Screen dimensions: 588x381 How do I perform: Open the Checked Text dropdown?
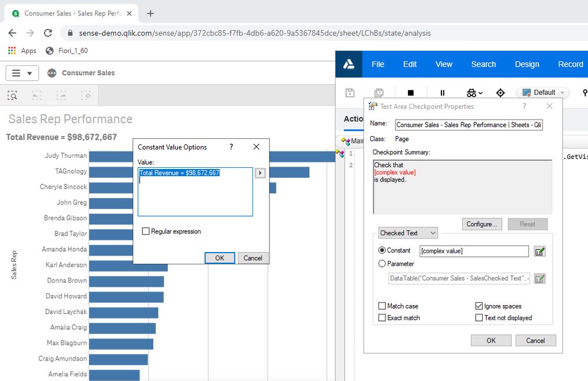[408, 233]
